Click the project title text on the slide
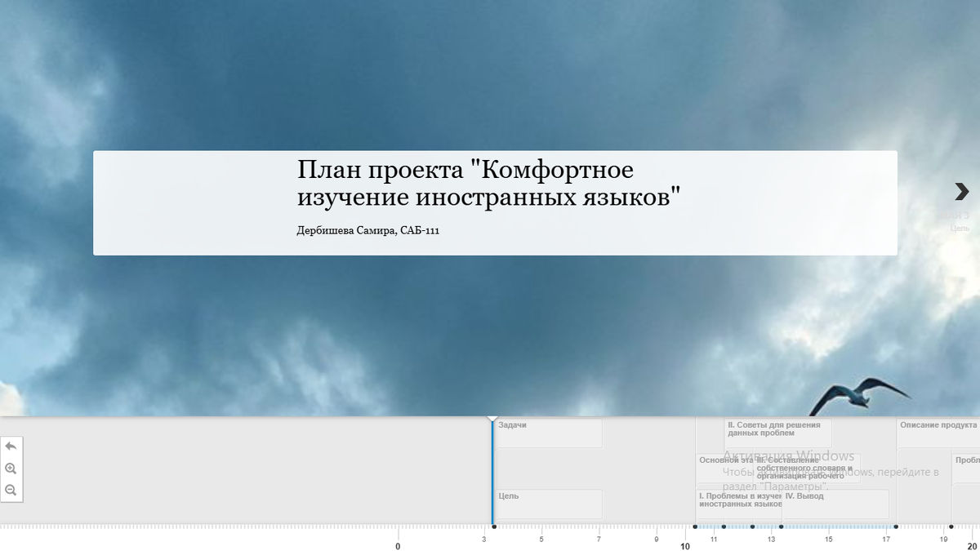Screen dimensions: 980x551 [x=488, y=184]
